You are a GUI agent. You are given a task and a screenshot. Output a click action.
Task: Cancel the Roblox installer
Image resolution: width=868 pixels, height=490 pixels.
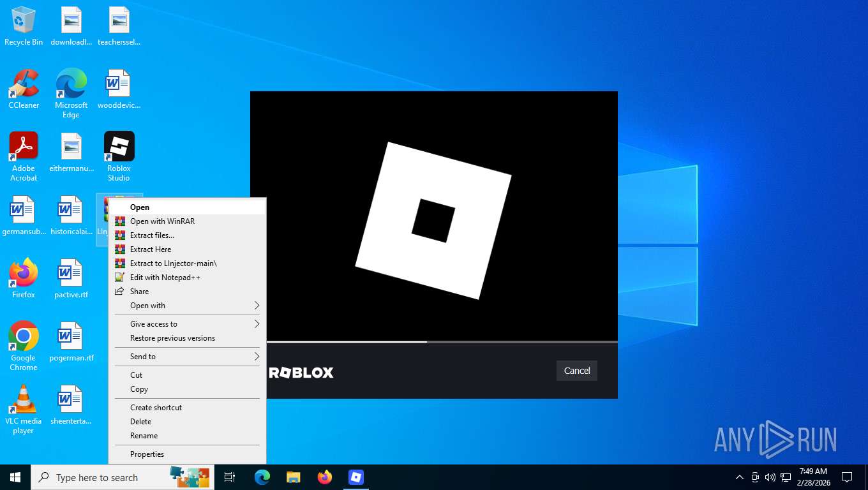pyautogui.click(x=577, y=371)
